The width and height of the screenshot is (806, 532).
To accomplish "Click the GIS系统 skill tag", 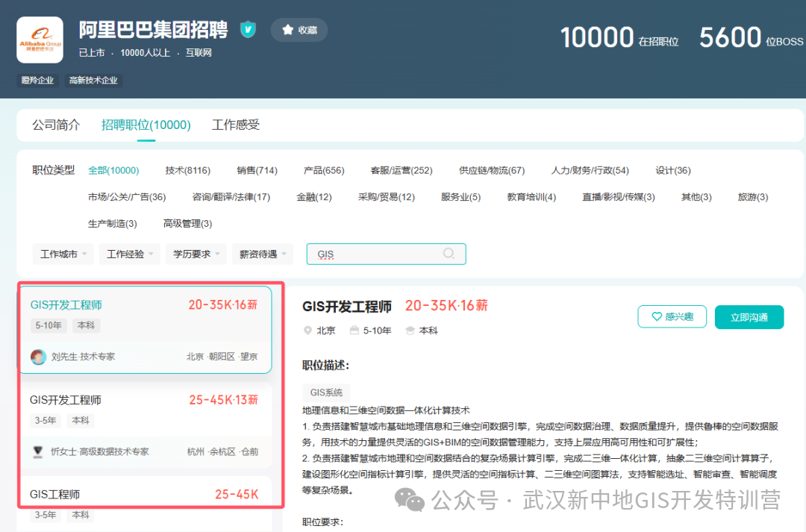I will [x=326, y=392].
